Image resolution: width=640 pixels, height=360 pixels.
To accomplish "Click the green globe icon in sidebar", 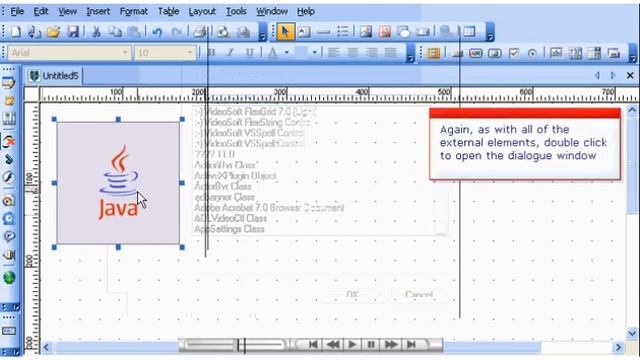I will tap(9, 278).
